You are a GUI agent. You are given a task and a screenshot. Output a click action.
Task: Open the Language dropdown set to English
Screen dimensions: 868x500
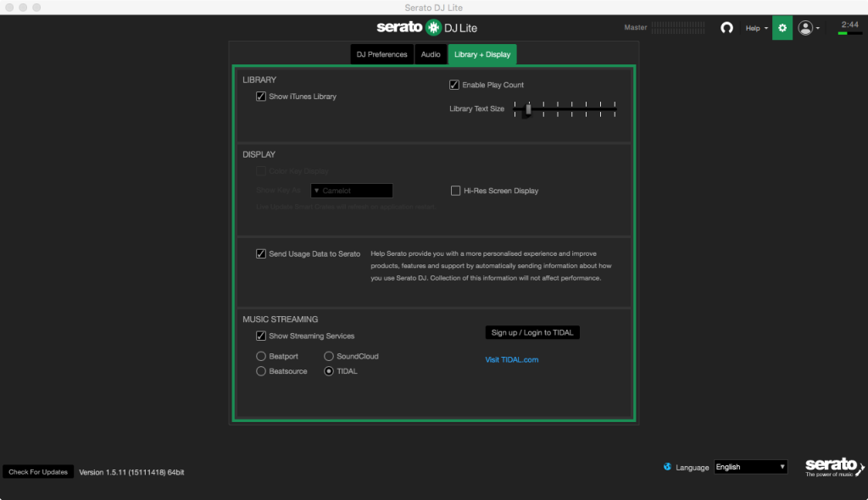coord(751,467)
